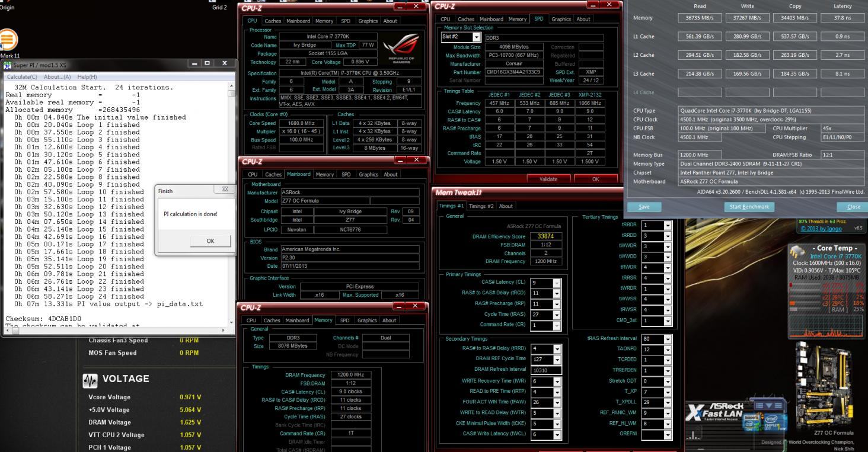
Task: Expand the REF_PANIC_WM dropdown in MemTweakIt
Action: 668,413
